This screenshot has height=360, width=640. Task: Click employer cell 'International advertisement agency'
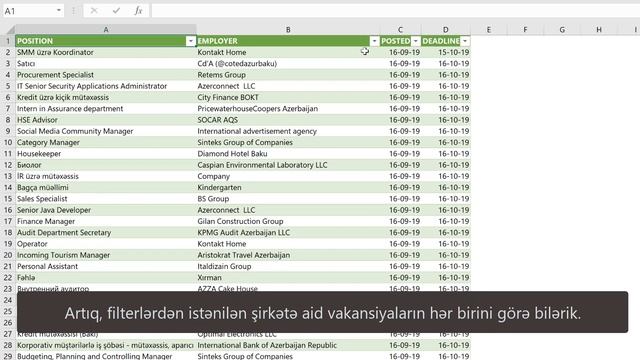(x=288, y=131)
